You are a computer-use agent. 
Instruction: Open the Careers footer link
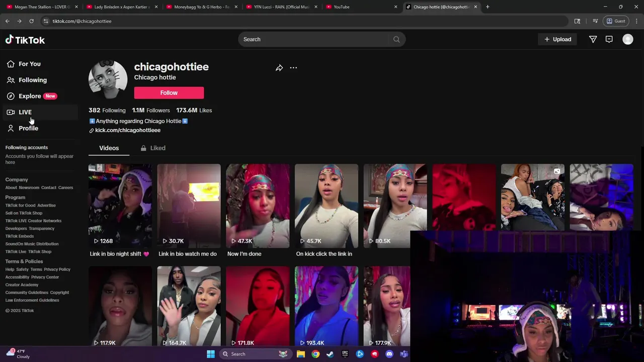coord(65,188)
